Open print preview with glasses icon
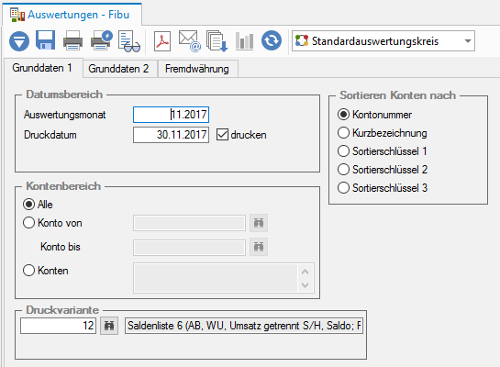Screen dimensions: 500x367 pos(129,41)
